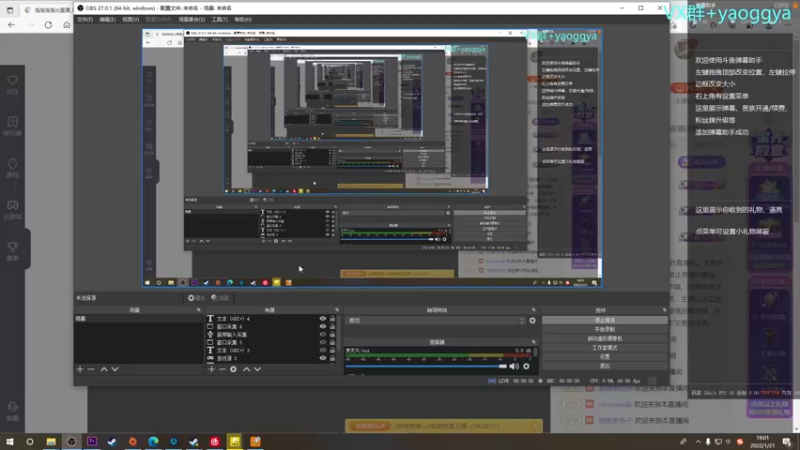Move scene up with the up arrow in the Scenes panel
800x450 pixels.
tap(104, 369)
